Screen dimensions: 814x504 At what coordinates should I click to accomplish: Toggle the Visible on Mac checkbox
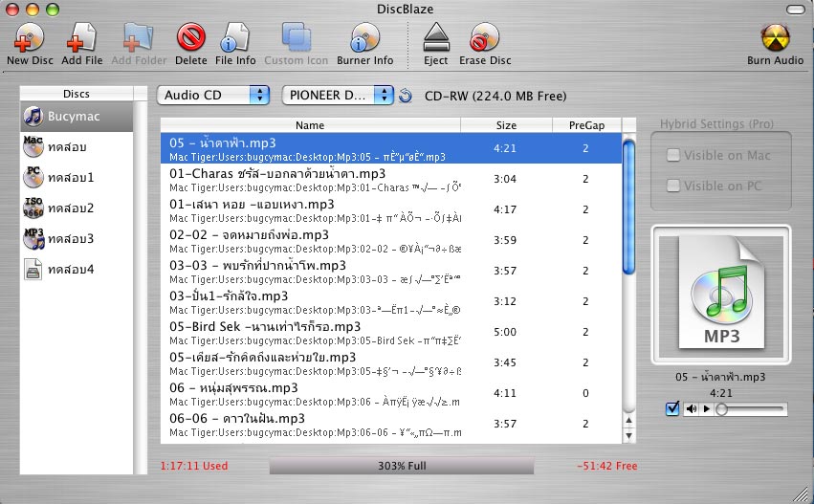pyautogui.click(x=672, y=155)
